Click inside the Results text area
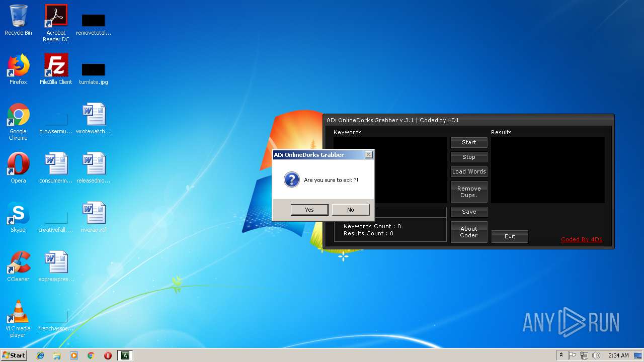This screenshot has width=644, height=362. click(548, 170)
